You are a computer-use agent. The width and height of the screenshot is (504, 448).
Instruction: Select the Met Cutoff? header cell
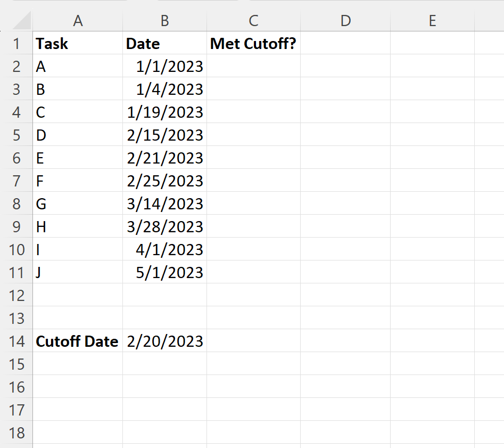point(253,43)
